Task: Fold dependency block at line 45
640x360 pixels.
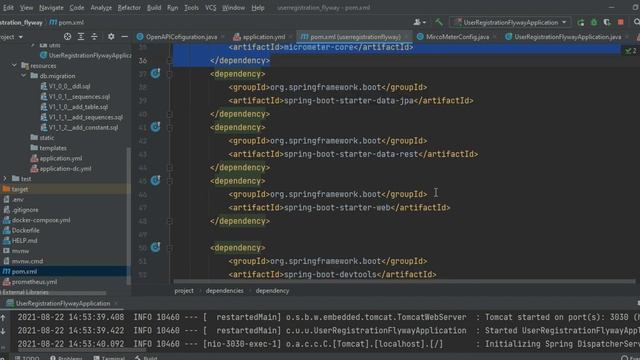Action: tap(170, 181)
